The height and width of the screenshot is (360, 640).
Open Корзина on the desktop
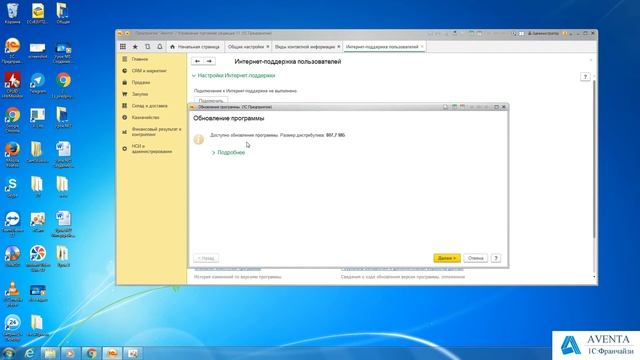(x=13, y=13)
